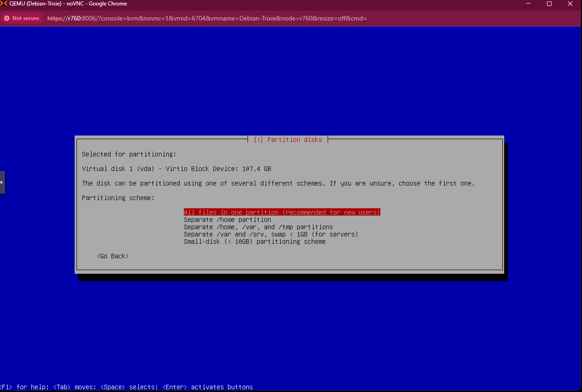Click the Virtual disk 1 (vda) text

[x=176, y=169]
